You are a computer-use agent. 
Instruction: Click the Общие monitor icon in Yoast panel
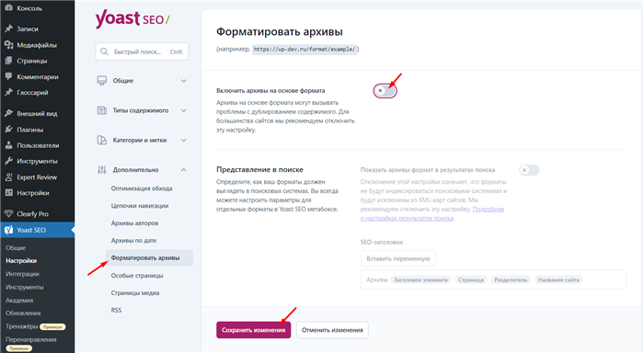102,81
